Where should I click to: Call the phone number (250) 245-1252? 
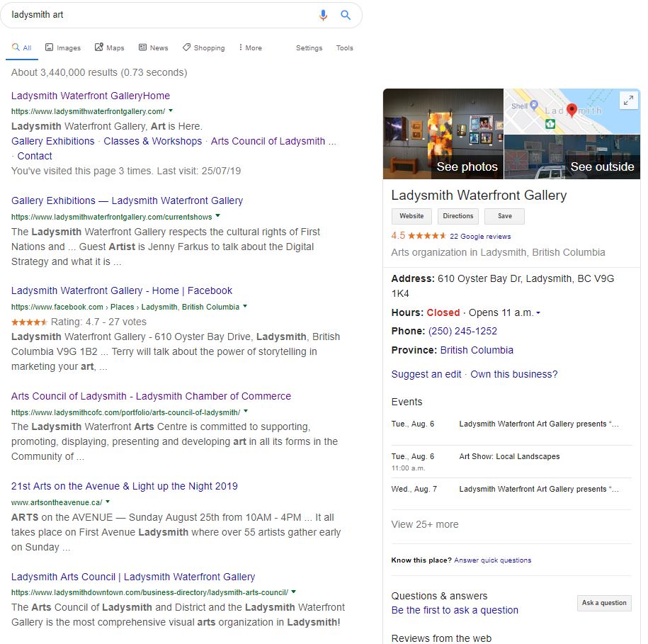pos(462,332)
